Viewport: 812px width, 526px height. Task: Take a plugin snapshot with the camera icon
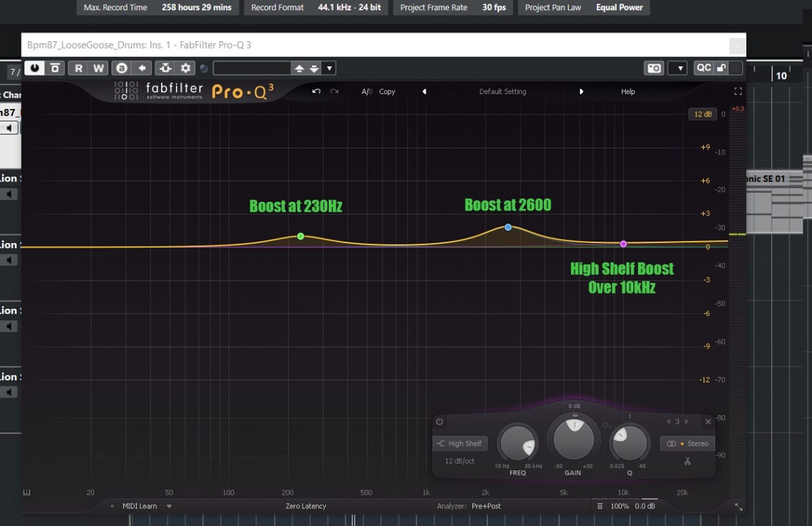coord(653,68)
